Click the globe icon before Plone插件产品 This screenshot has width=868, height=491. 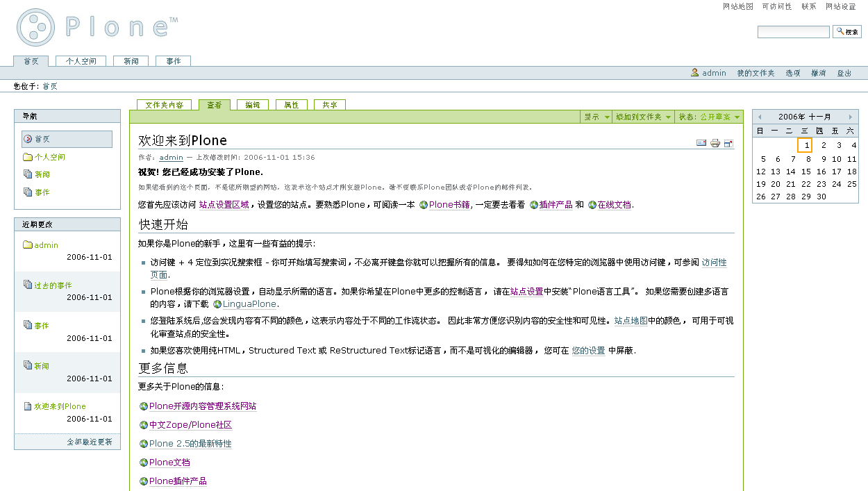144,481
